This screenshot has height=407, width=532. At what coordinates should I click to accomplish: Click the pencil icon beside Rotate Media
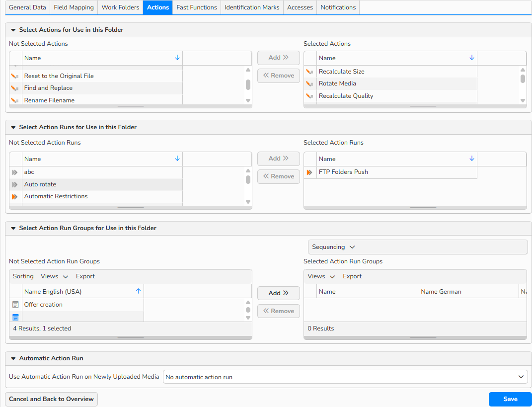[x=309, y=84]
